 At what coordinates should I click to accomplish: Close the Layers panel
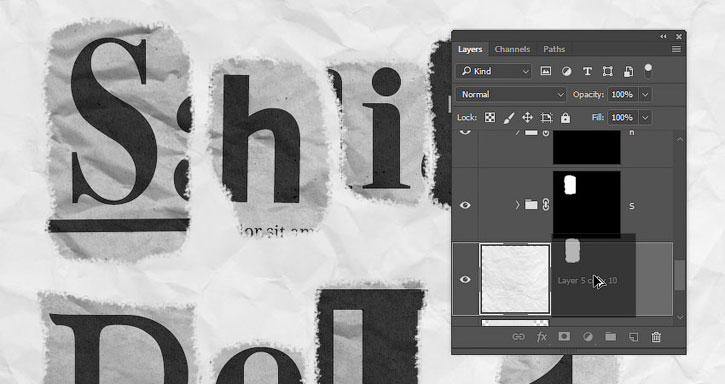pyautogui.click(x=679, y=37)
